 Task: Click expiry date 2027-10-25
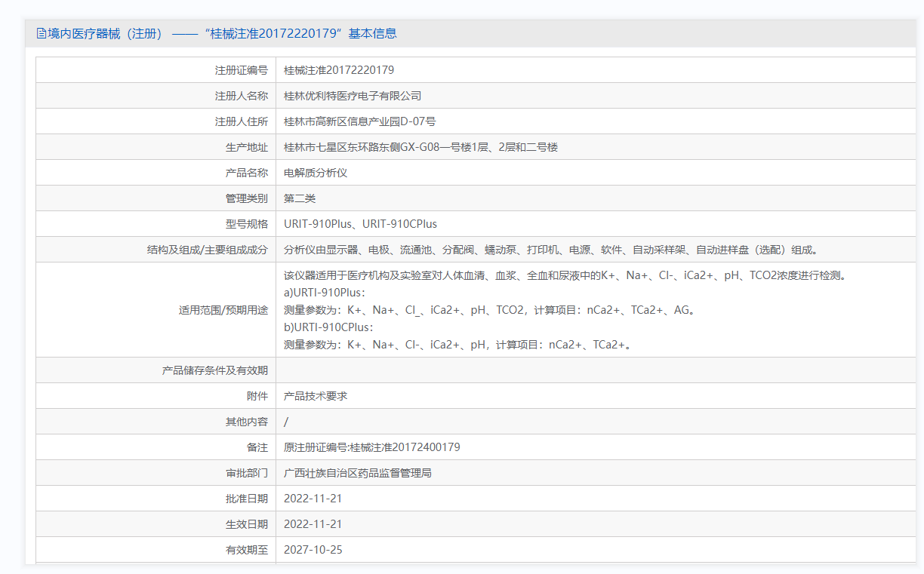click(x=313, y=550)
